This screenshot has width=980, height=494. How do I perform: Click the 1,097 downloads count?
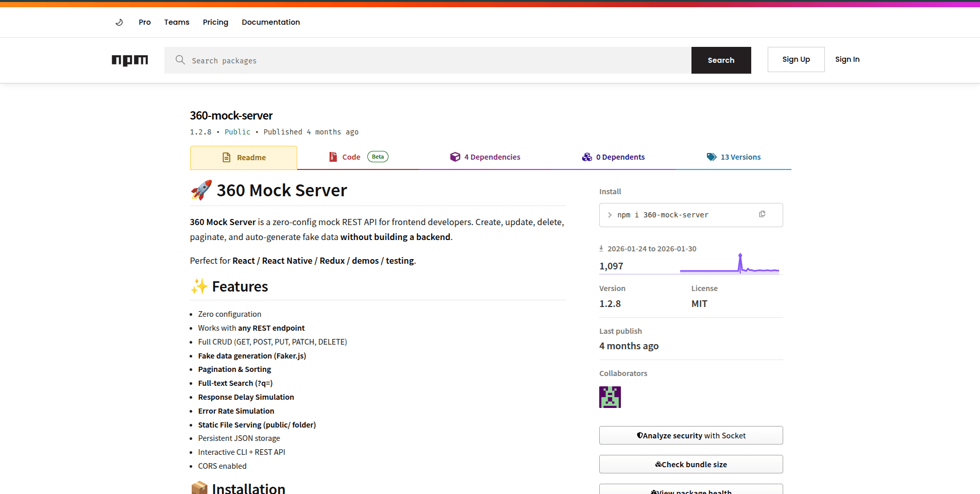click(x=611, y=266)
